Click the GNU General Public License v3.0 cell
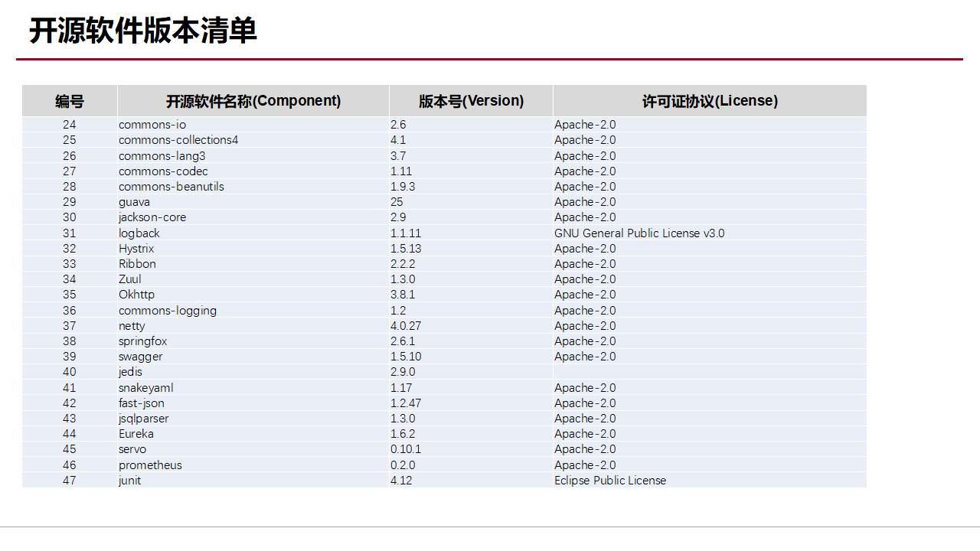Viewport: 980px width, 551px height. 710,233
